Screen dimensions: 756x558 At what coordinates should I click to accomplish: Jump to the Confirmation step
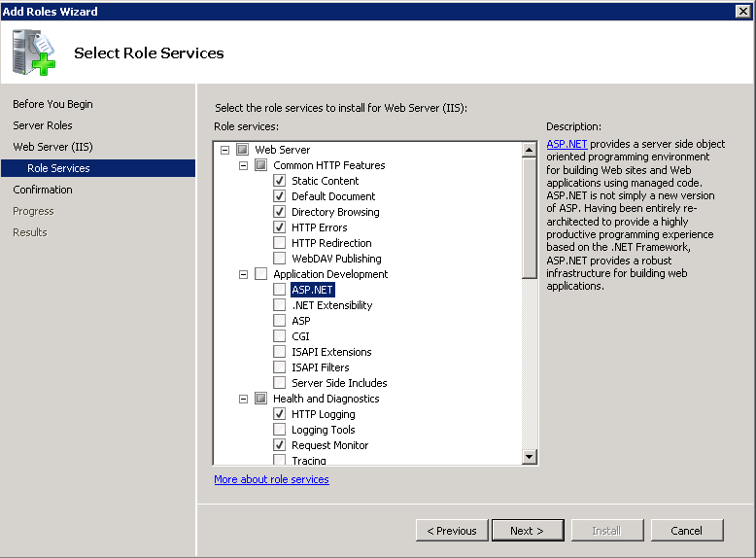[43, 190]
